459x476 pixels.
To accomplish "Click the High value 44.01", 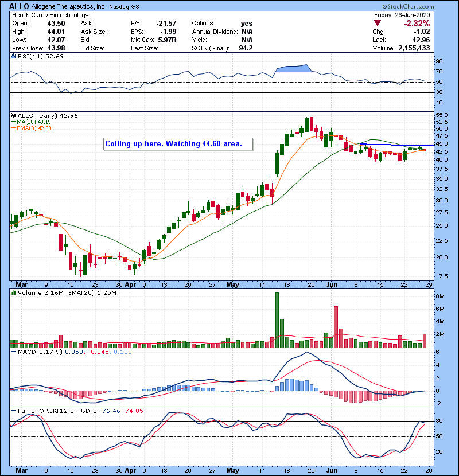I will pyautogui.click(x=56, y=32).
